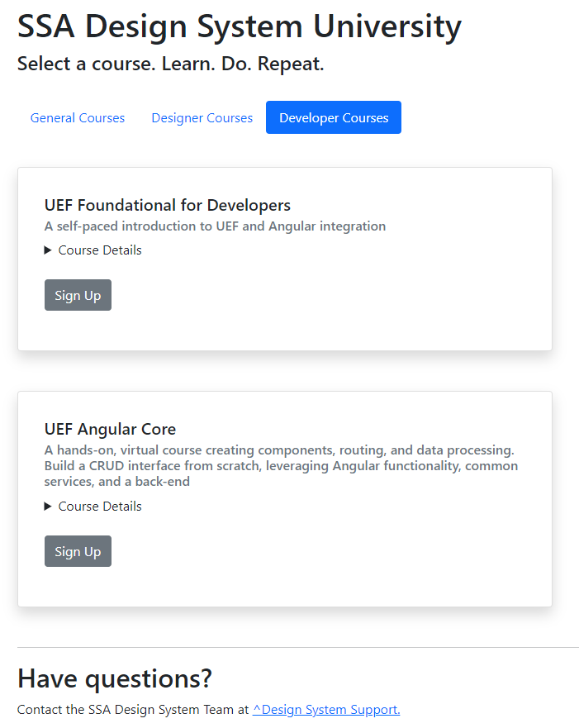Click the Contact the SSA Design System Team text
Viewport: 579px width, 728px height.
132,709
